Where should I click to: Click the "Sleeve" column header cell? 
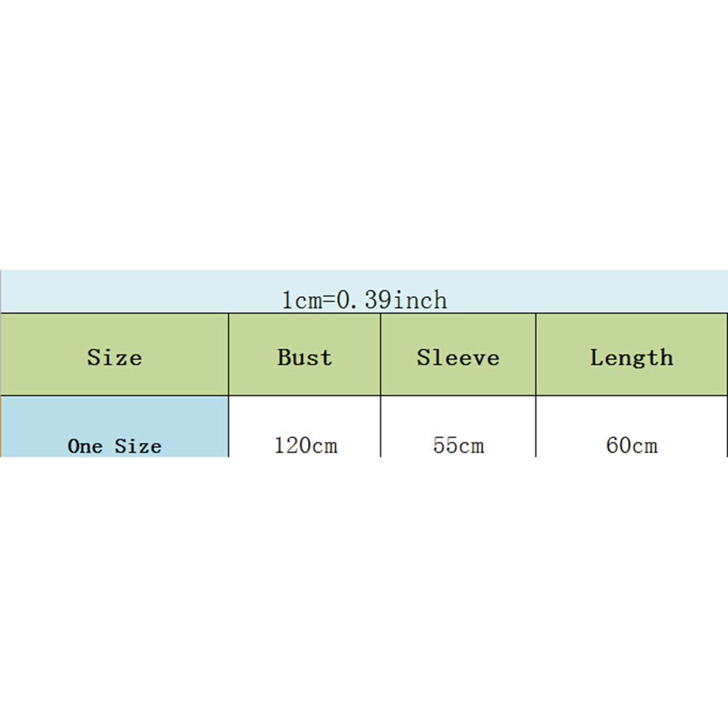click(x=458, y=357)
